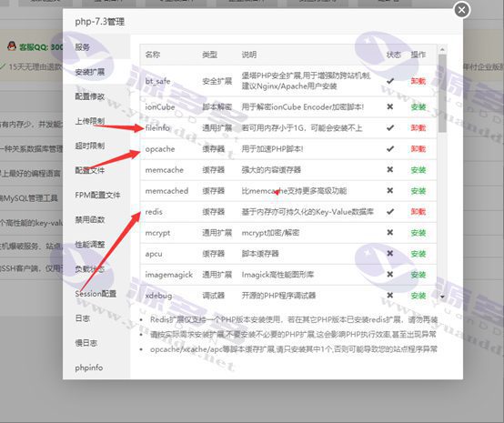Install the apcu extension
504x423 pixels.
point(418,254)
